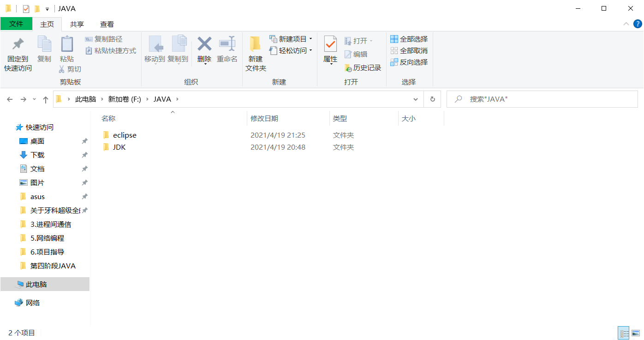Click the back navigation arrow
This screenshot has height=340, width=644.
(x=10, y=99)
